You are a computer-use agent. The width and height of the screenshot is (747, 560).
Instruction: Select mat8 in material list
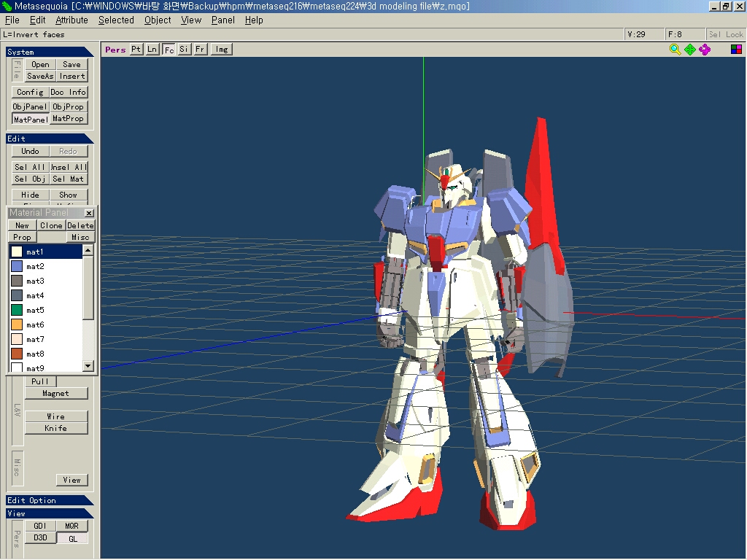(46, 354)
